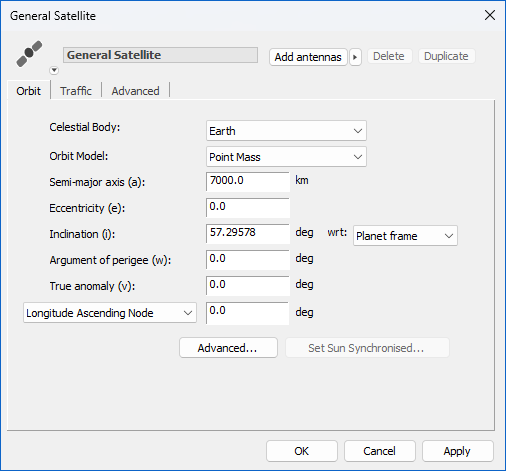506x471 pixels.
Task: Open the Orbit Model dropdown
Action: [286, 157]
